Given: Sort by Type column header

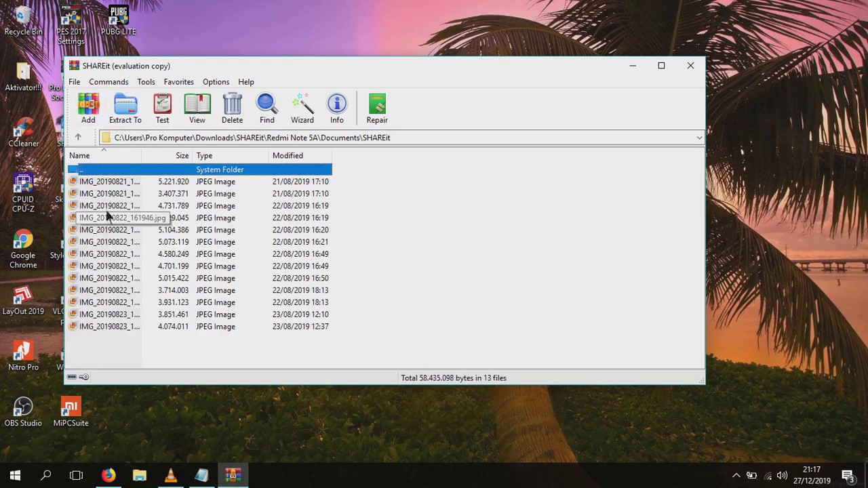Looking at the screenshot, I should coord(231,156).
